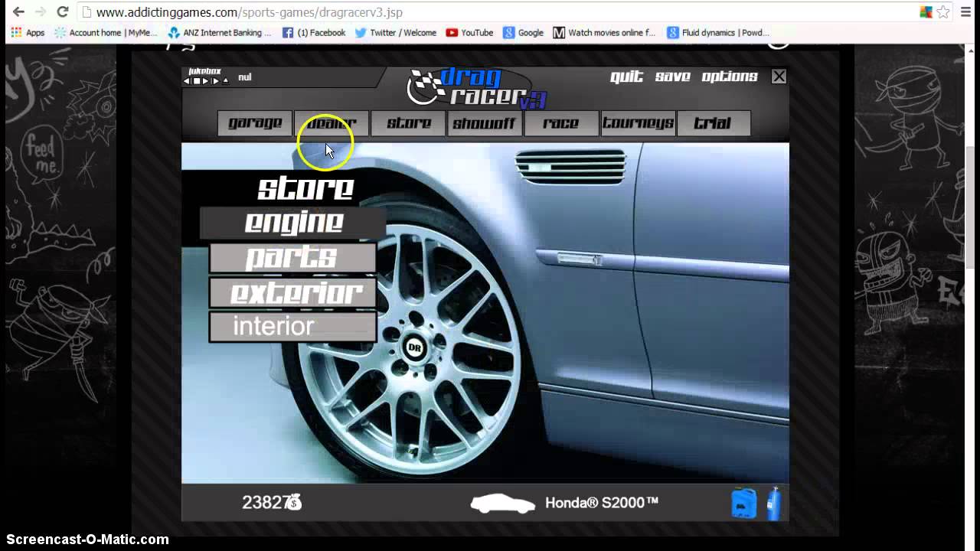This screenshot has height=551, width=980.
Task: Switch to the race tab
Action: [x=561, y=123]
